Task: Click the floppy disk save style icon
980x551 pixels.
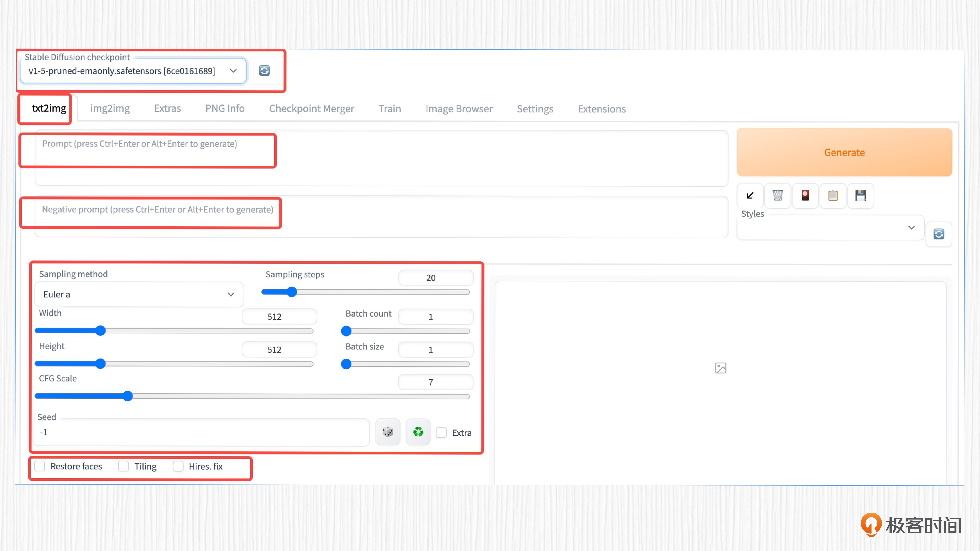Action: [860, 196]
